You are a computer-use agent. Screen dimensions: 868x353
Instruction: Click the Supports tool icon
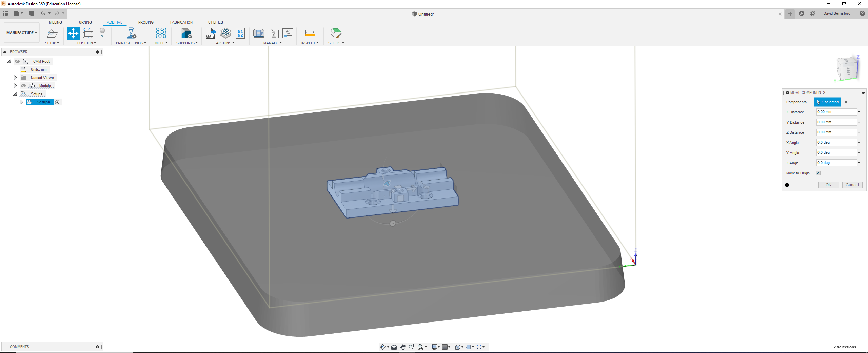coord(186,33)
